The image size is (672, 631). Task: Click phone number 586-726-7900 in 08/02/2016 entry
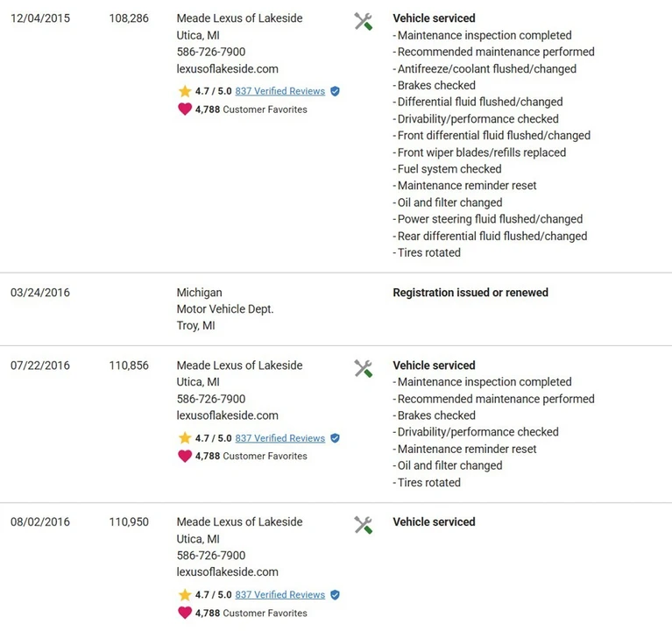(211, 555)
